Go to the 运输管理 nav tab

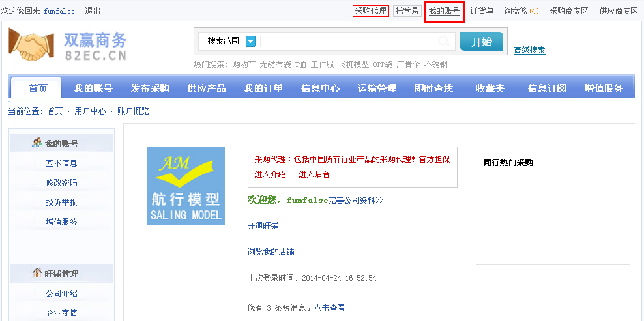(x=377, y=89)
